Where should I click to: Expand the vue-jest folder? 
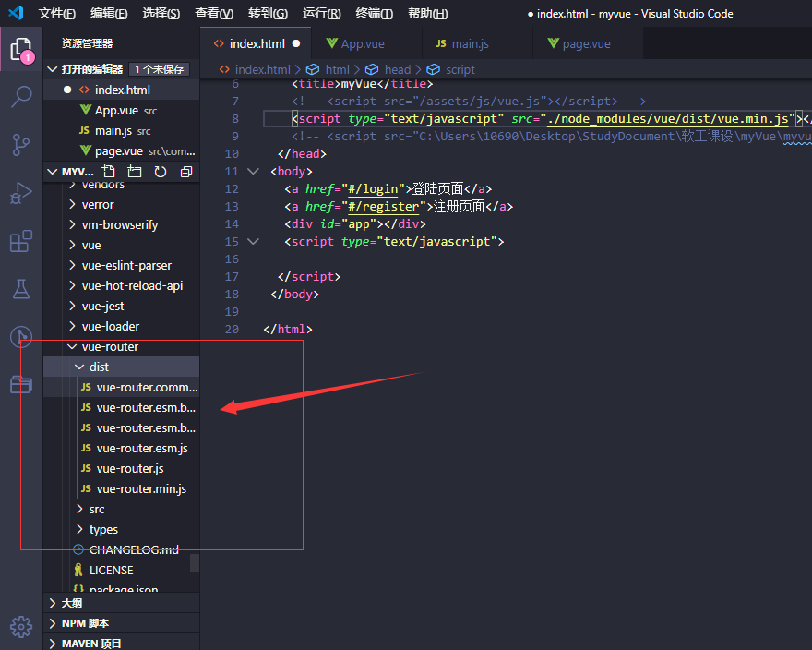[x=121, y=306]
